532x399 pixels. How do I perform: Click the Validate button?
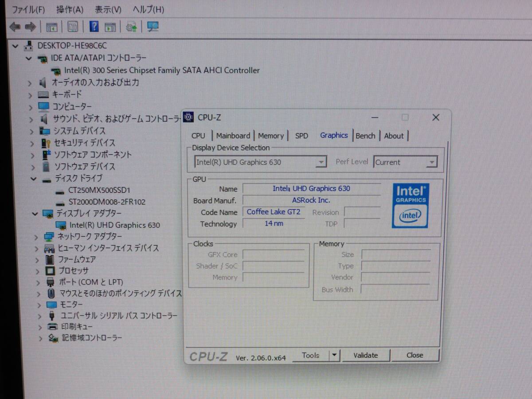pos(366,355)
